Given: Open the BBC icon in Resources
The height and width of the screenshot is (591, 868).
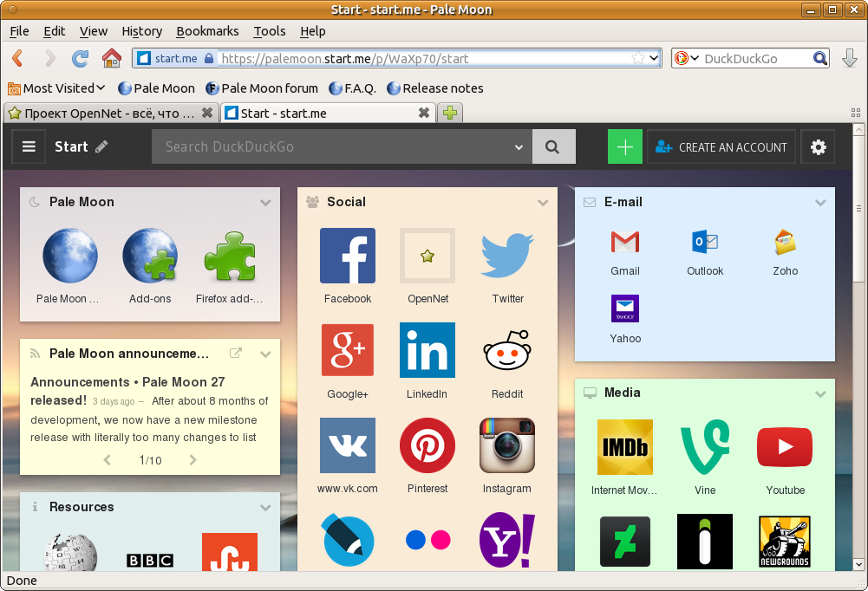Looking at the screenshot, I should pos(150,561).
